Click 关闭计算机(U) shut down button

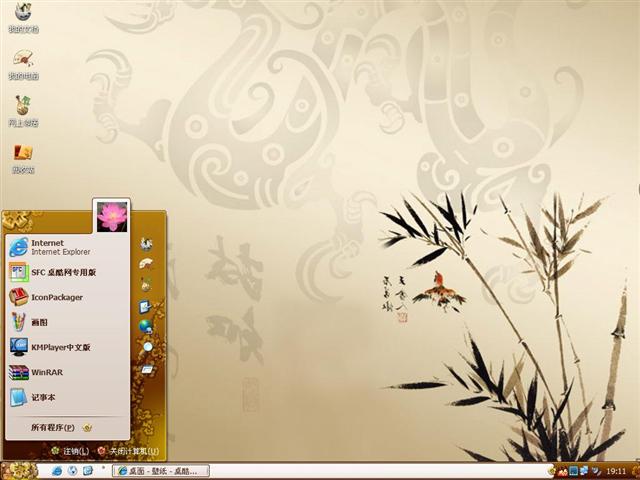pyautogui.click(x=128, y=451)
